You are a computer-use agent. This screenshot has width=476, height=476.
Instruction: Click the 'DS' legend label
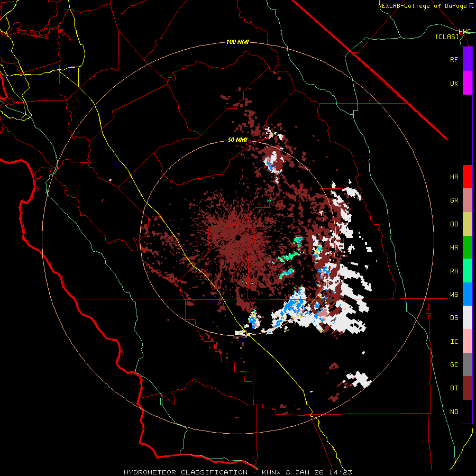tap(454, 318)
